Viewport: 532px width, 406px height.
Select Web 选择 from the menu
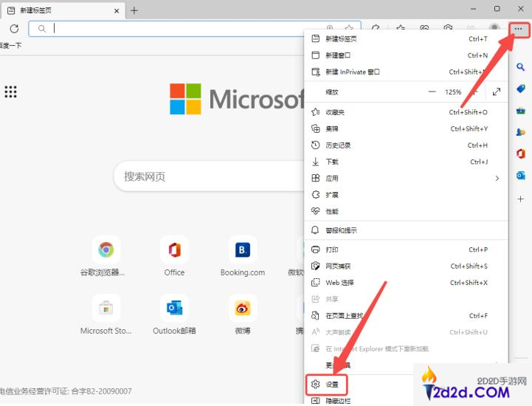point(406,283)
